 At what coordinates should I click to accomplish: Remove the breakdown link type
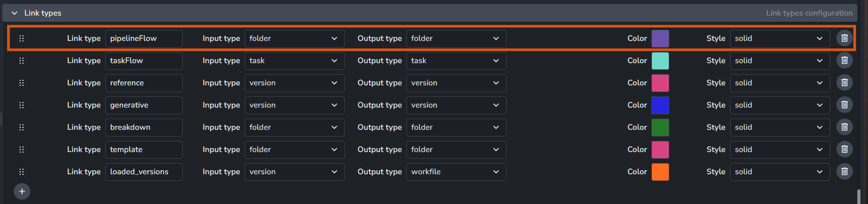pos(844,127)
